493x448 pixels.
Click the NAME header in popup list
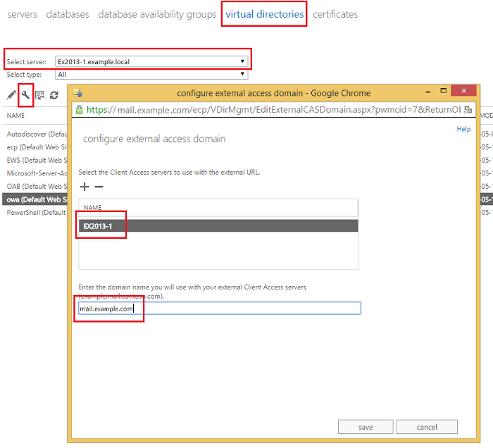pos(92,208)
